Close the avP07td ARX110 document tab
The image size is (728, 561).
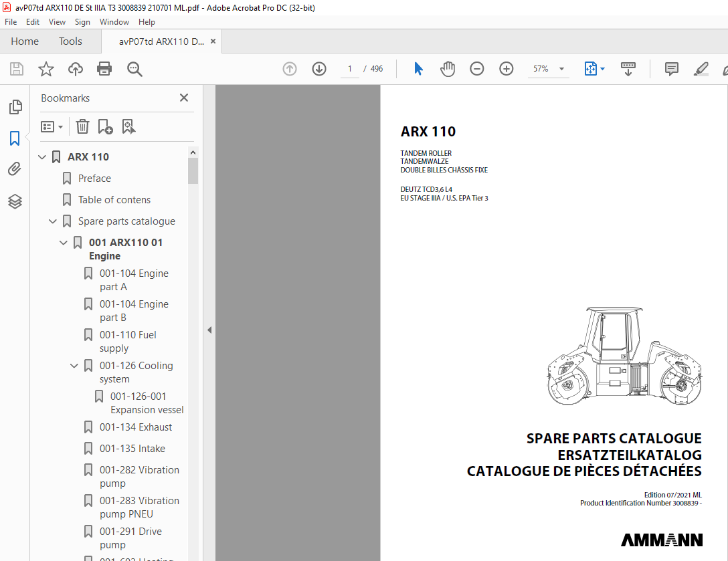(x=213, y=41)
